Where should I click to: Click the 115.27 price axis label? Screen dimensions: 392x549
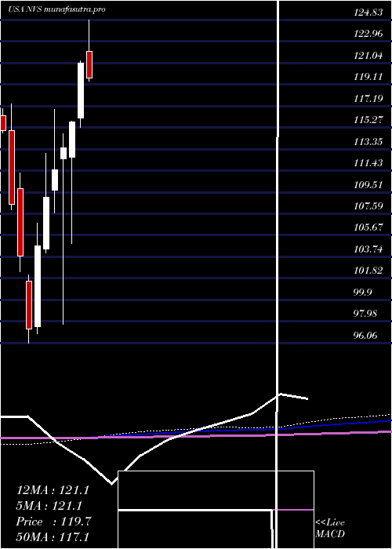368,121
